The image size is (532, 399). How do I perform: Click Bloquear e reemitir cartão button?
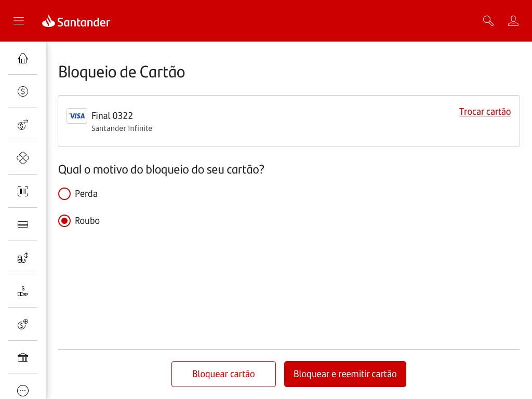click(345, 374)
